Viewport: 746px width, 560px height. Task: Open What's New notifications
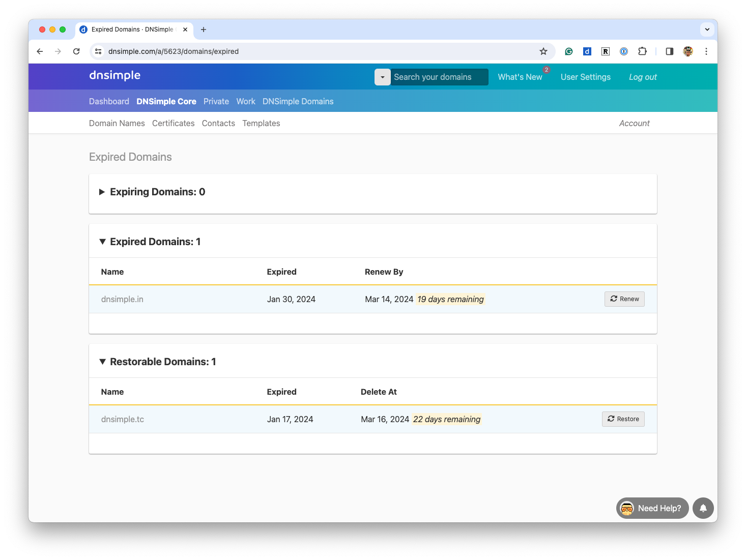pyautogui.click(x=520, y=77)
